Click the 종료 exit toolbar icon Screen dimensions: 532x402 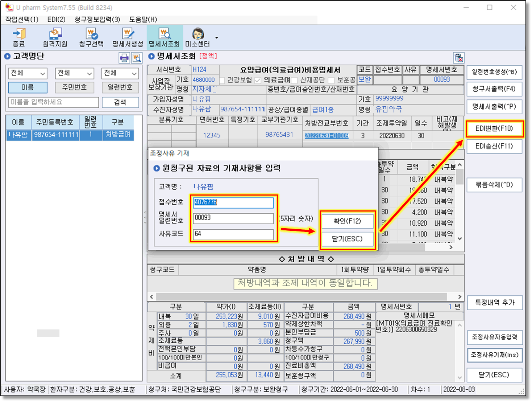(19, 37)
